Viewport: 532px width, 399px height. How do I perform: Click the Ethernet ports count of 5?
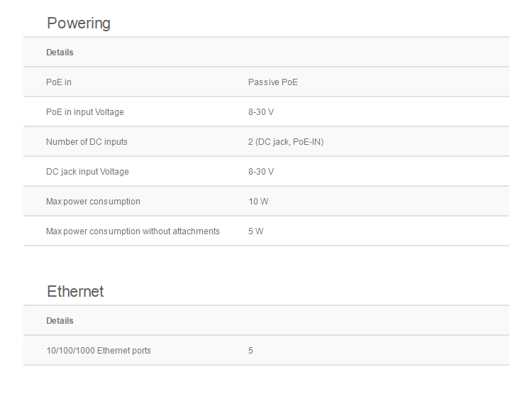(x=250, y=351)
